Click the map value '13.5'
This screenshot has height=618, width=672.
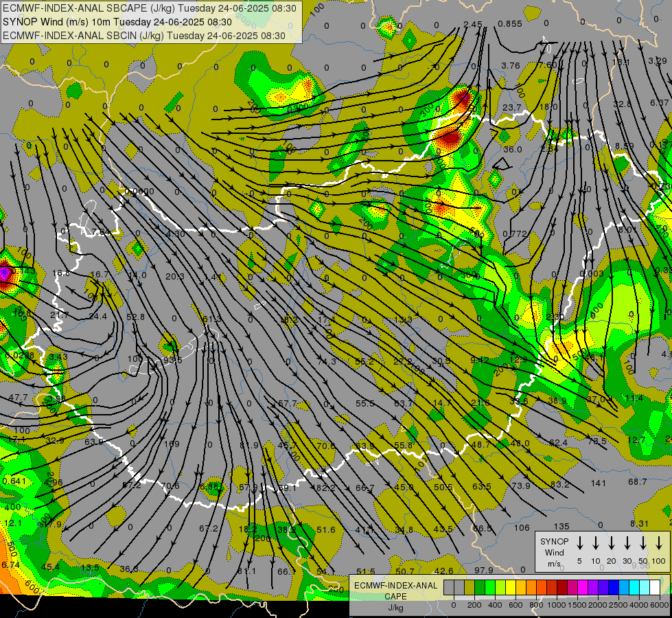pyautogui.click(x=90, y=567)
